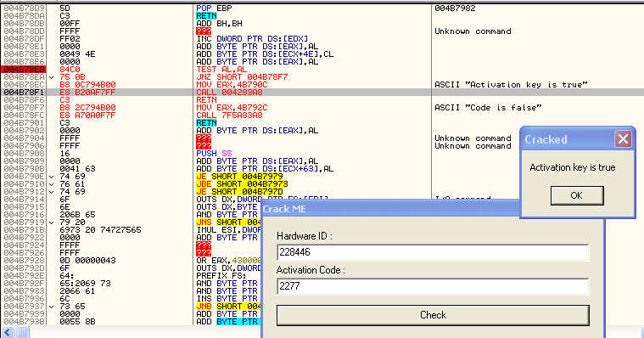Click the hex bytes B8 0C794B00
This screenshot has width=644, height=338.
click(x=87, y=85)
